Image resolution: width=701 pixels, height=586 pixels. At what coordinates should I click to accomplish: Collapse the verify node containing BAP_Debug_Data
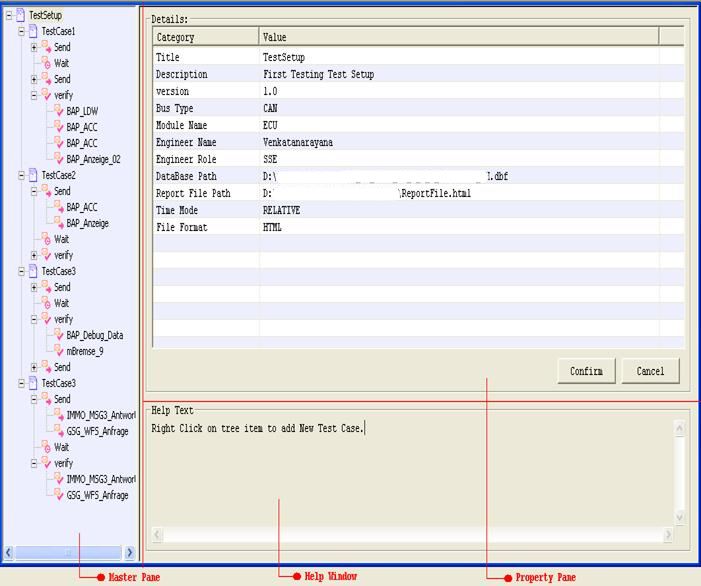click(34, 320)
